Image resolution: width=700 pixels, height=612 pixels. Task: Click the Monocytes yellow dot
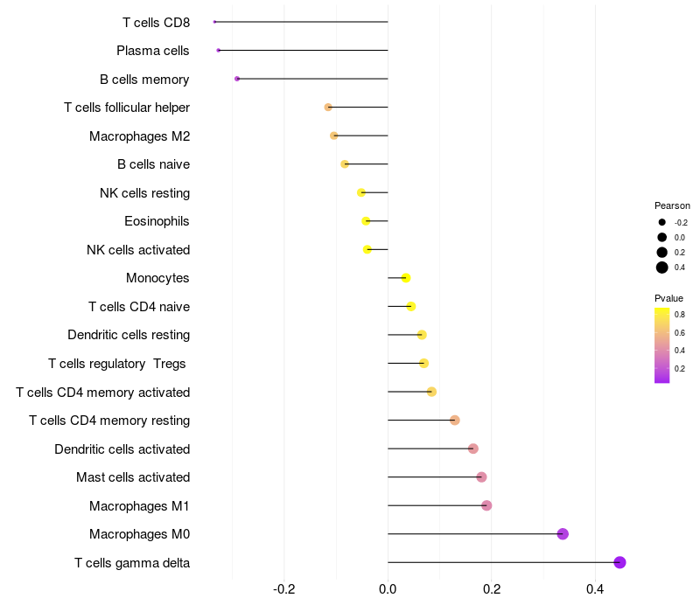406,278
